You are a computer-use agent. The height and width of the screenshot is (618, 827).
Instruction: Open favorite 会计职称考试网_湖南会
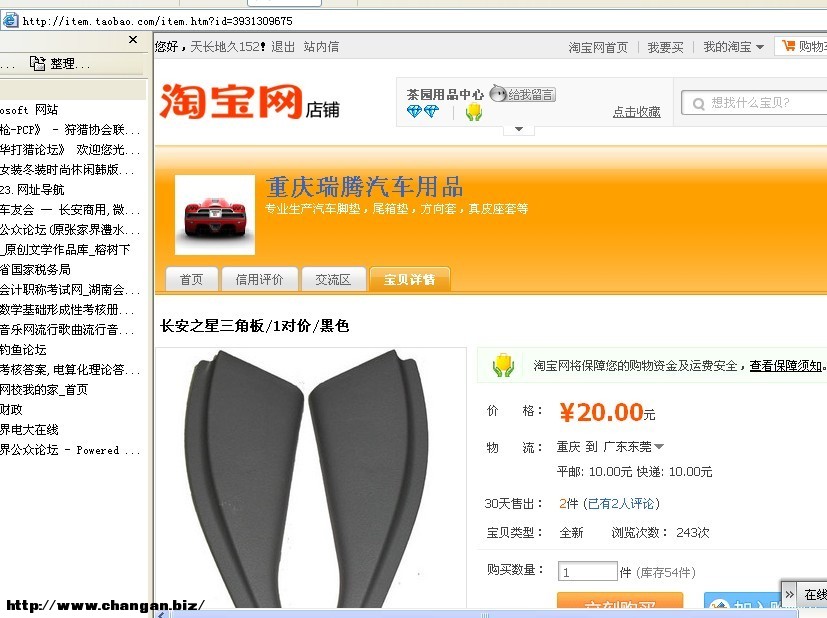(70, 289)
